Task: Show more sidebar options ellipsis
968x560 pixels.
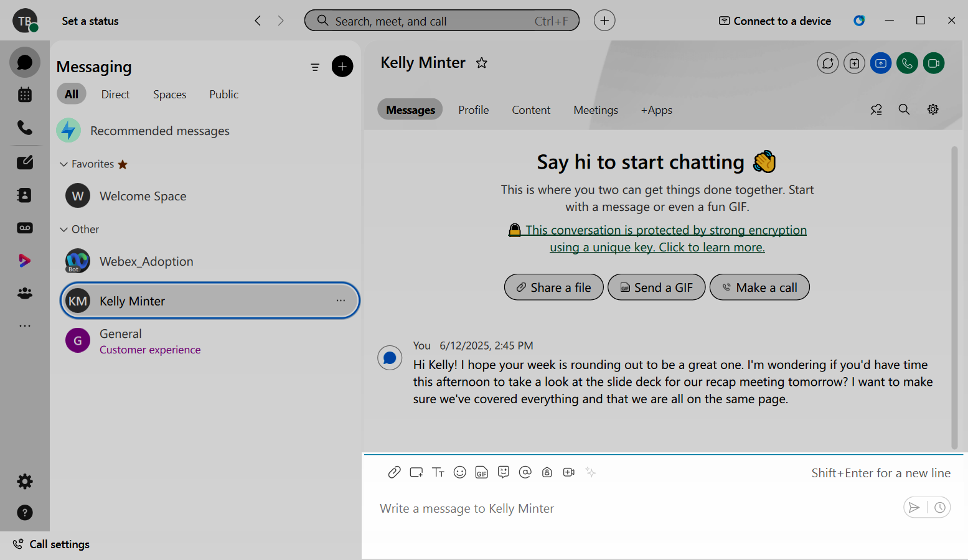Action: (25, 326)
